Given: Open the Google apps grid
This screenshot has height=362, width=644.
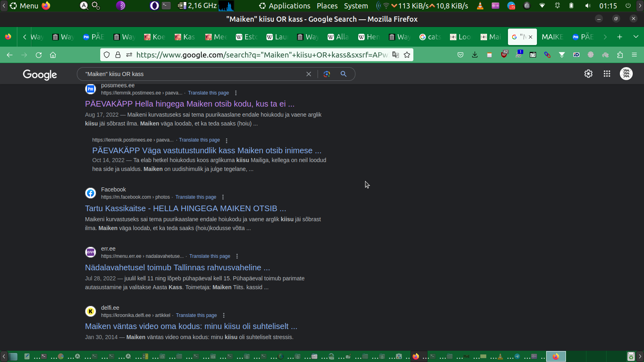Looking at the screenshot, I should pyautogui.click(x=607, y=74).
